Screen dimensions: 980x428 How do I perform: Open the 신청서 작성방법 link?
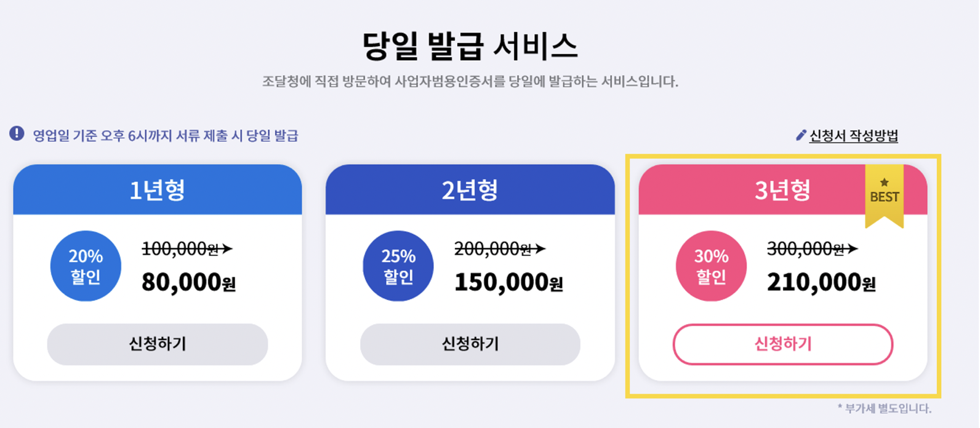[x=854, y=136]
